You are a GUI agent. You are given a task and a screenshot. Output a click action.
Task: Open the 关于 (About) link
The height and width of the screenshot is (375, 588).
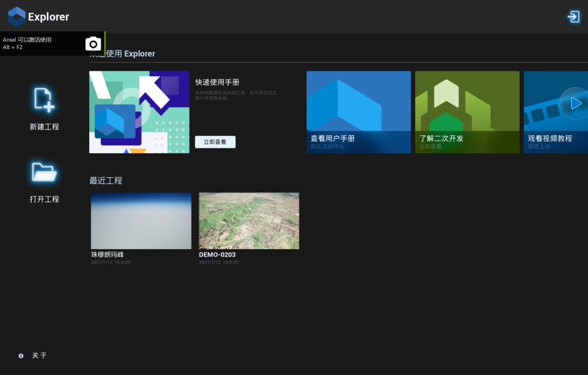pos(39,355)
